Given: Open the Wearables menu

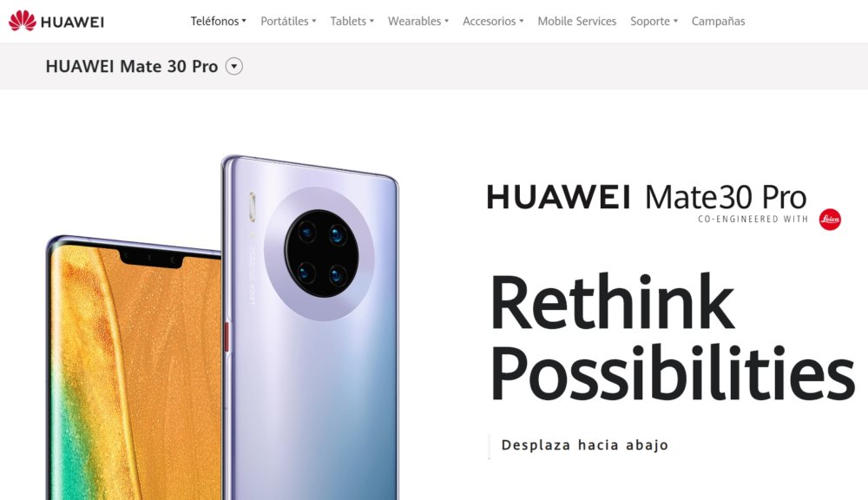Looking at the screenshot, I should tap(418, 21).
